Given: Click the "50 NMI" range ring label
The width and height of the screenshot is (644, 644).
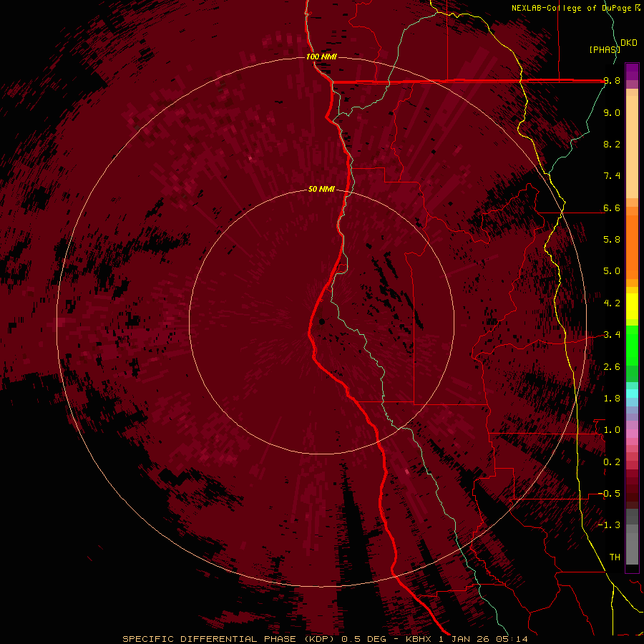Looking at the screenshot, I should click(x=321, y=190).
